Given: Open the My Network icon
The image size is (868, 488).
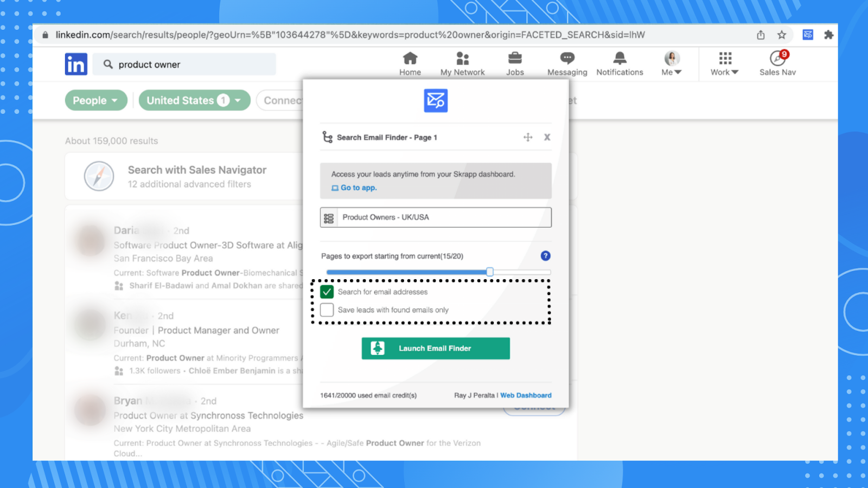Looking at the screenshot, I should [462, 58].
